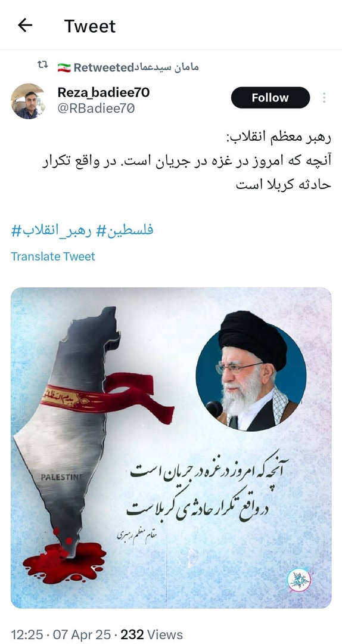Viewport: 342px width, 644px height.
Task: Tap the tweet body text about Gaza
Action: point(186,161)
